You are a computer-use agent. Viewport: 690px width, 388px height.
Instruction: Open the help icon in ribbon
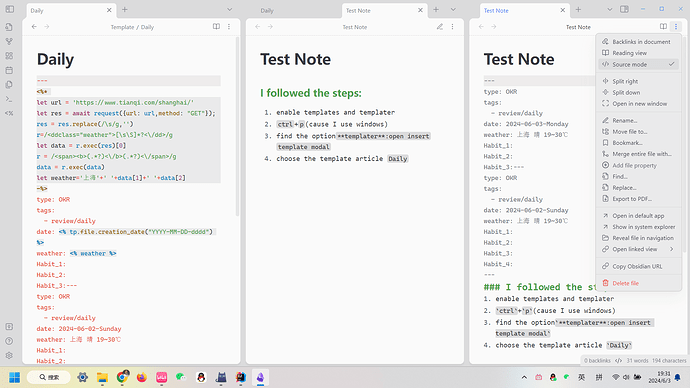tap(9, 341)
